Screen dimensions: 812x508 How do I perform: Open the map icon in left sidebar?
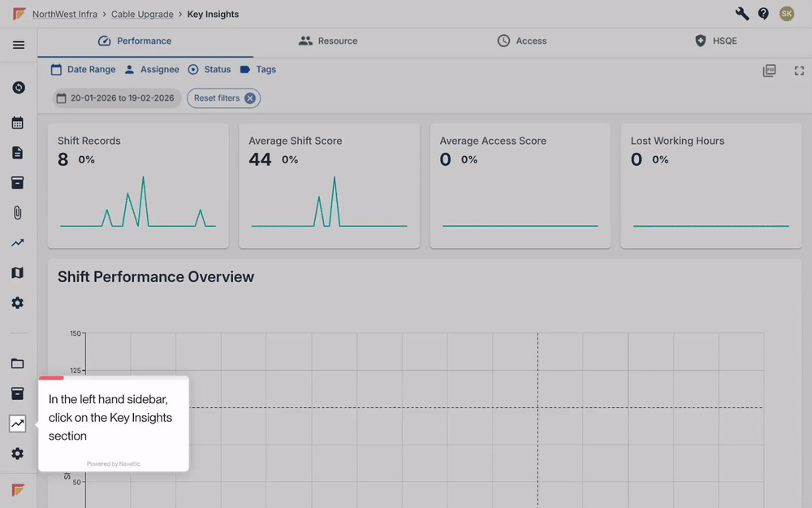click(18, 272)
